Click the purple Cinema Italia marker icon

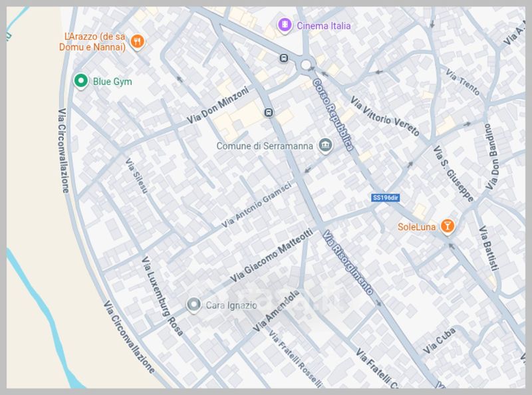[x=285, y=25]
